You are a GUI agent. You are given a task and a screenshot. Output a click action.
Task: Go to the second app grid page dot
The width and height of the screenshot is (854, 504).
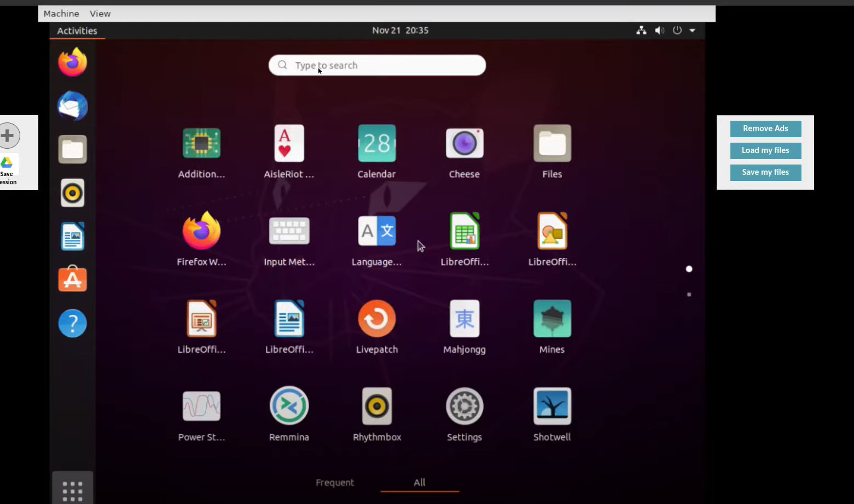[689, 295]
